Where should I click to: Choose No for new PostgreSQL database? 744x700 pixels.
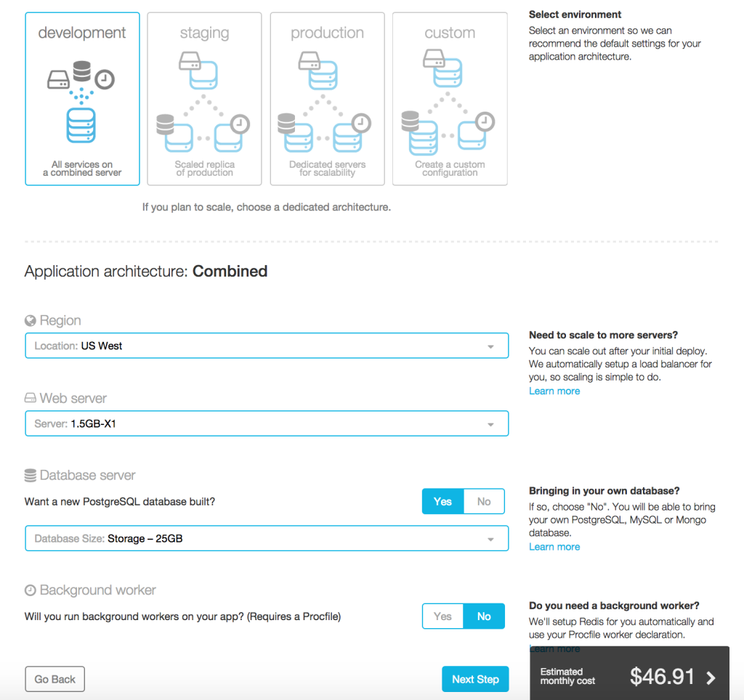[x=484, y=502]
